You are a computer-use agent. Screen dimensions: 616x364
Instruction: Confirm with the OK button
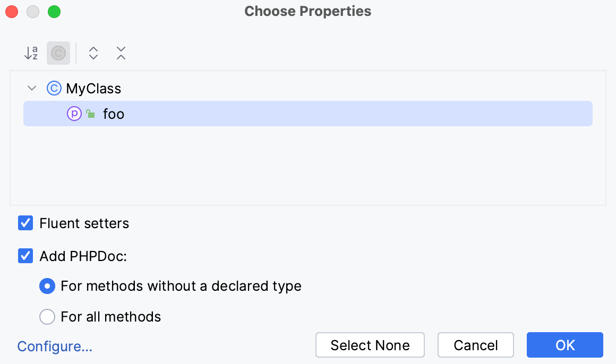tap(564, 345)
